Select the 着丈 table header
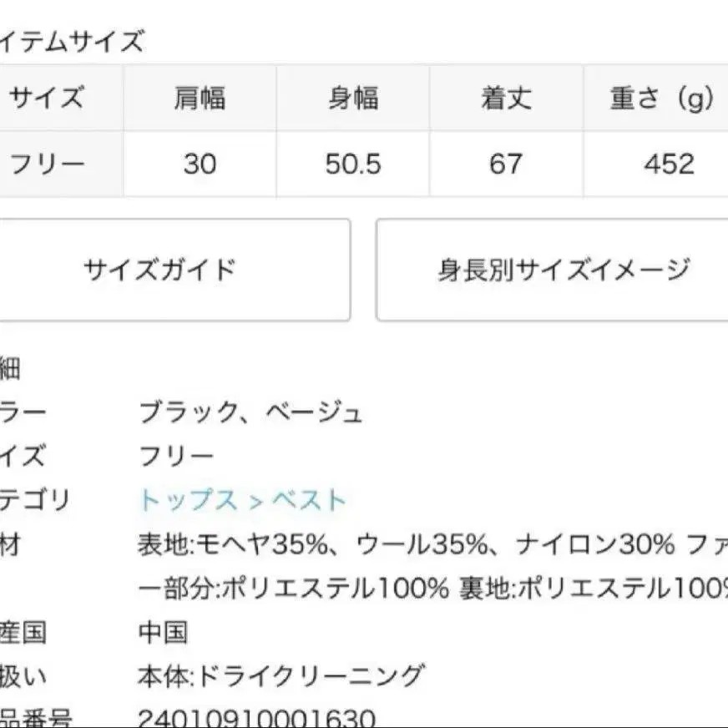The width and height of the screenshot is (728, 728). pos(506,99)
